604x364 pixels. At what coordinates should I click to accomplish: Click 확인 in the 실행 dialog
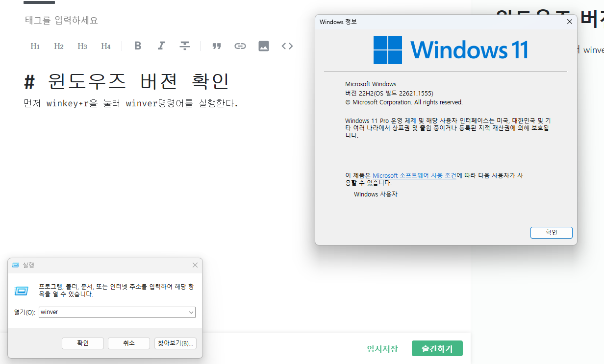pyautogui.click(x=83, y=343)
